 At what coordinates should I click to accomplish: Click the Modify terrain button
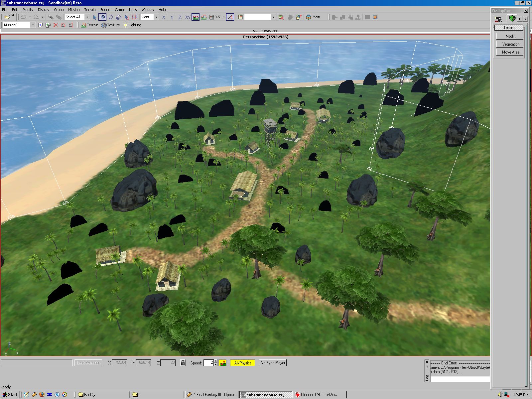coord(511,36)
